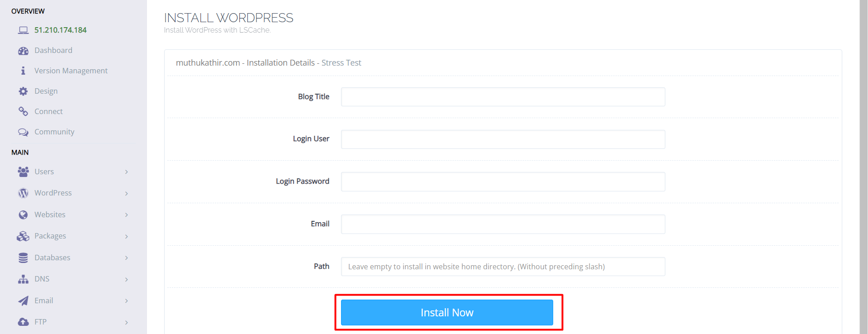Viewport: 868px width, 334px height.
Task: Click the WordPress logo icon in sidebar
Action: (x=23, y=193)
